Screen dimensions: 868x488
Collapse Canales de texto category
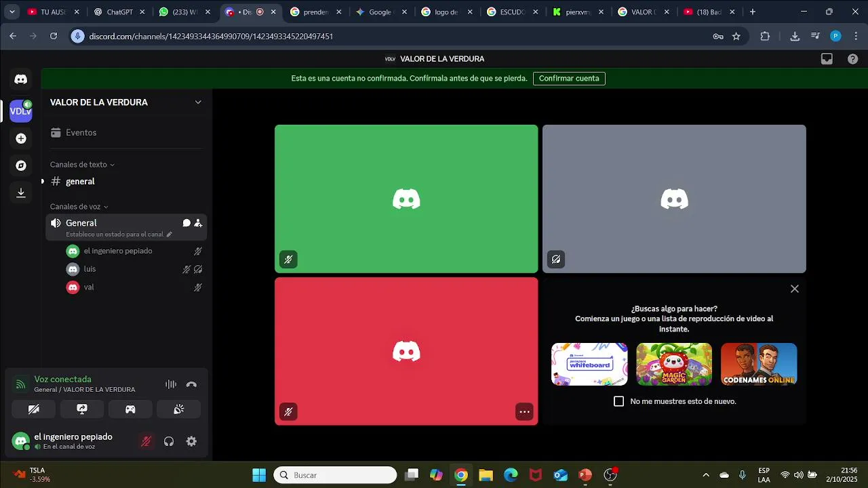82,165
